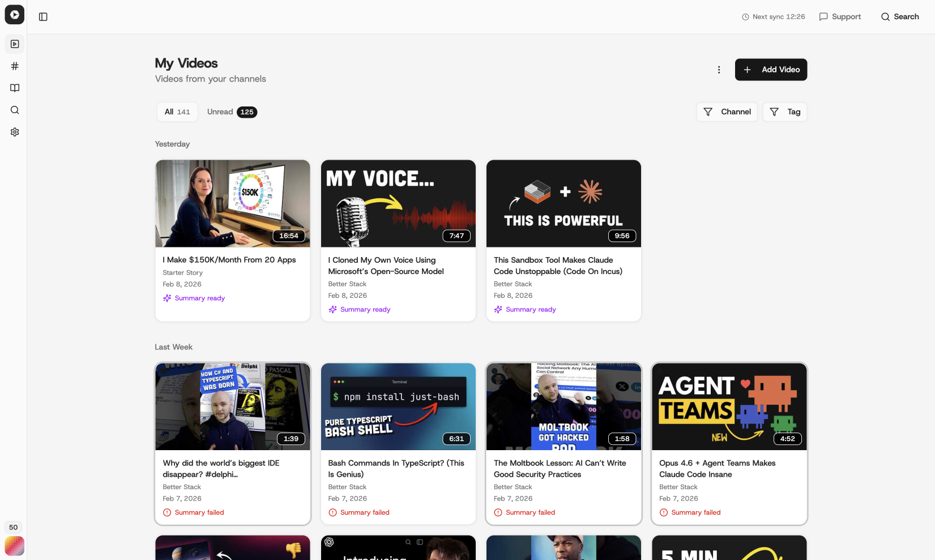Open Support chat link

840,17
